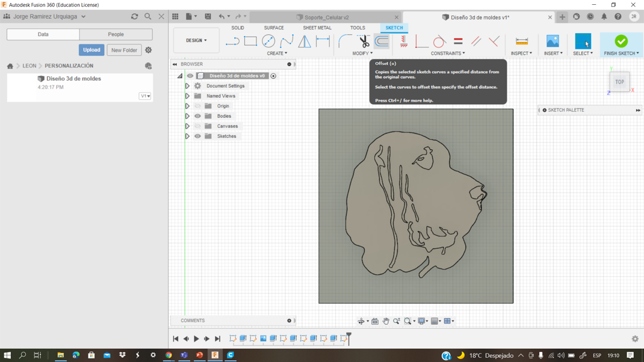The width and height of the screenshot is (644, 362).
Task: Activate the Fillet sketch tool
Action: pyautogui.click(x=345, y=41)
